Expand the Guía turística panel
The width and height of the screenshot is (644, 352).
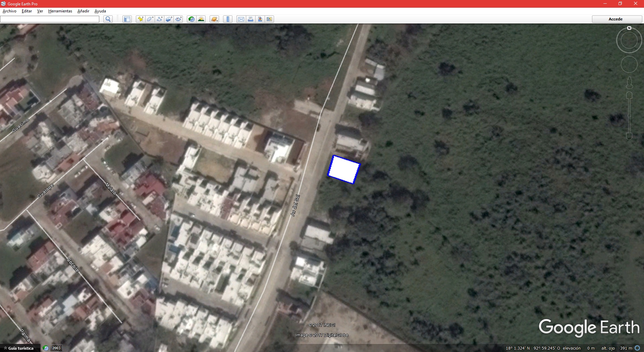pyautogui.click(x=20, y=348)
